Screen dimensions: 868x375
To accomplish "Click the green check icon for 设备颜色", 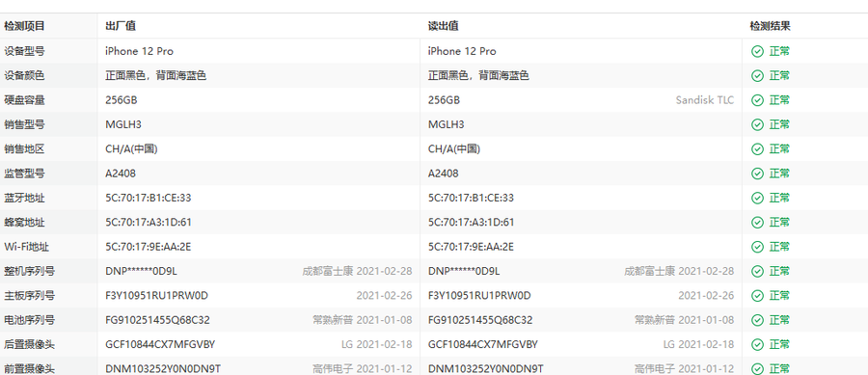I will [757, 76].
